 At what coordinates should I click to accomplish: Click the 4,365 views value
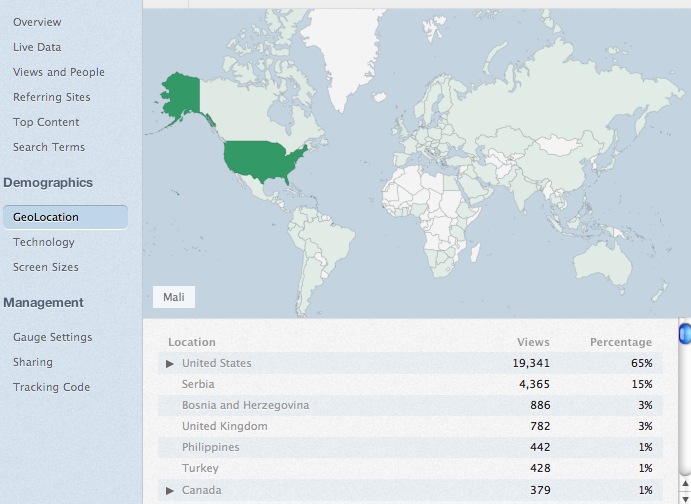tap(534, 384)
